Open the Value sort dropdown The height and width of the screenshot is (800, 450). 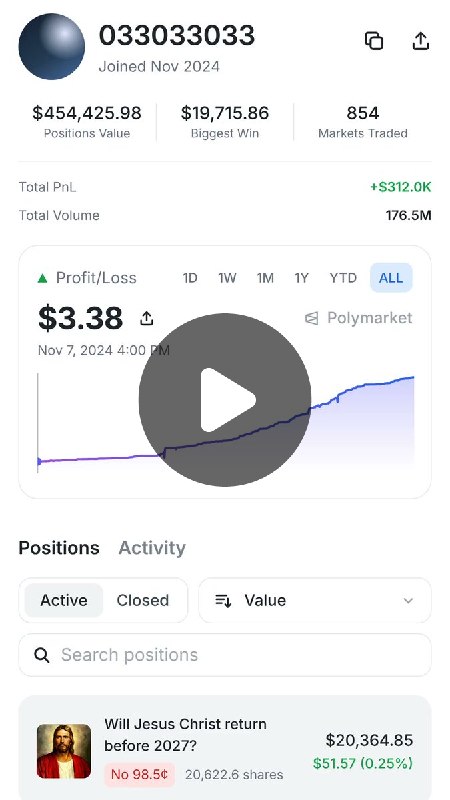click(315, 601)
